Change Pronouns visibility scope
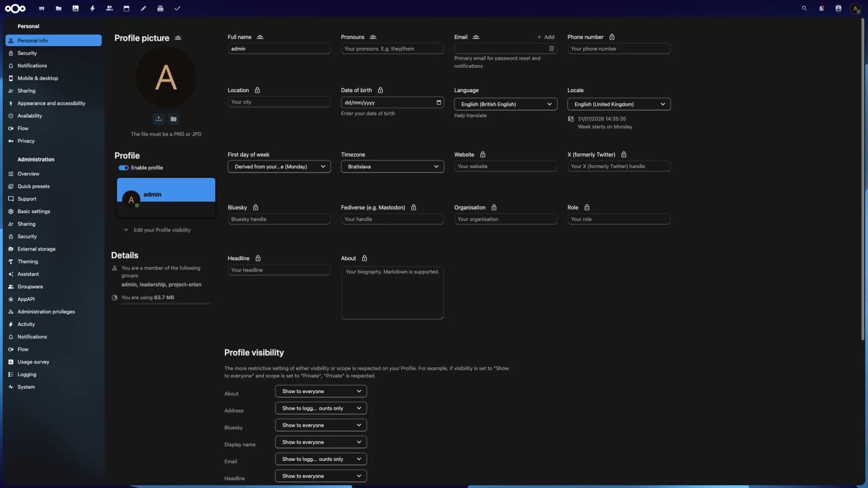The image size is (868, 488). (373, 37)
